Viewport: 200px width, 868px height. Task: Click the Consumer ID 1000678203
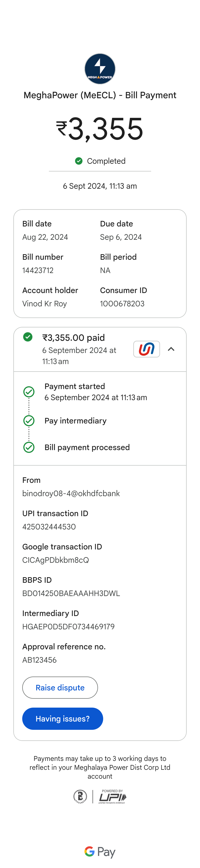pos(122,304)
